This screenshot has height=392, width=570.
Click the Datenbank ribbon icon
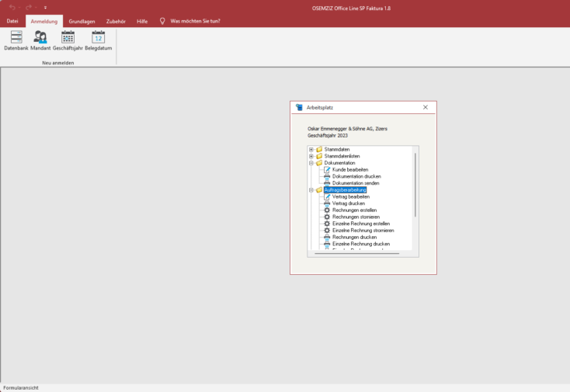16,37
